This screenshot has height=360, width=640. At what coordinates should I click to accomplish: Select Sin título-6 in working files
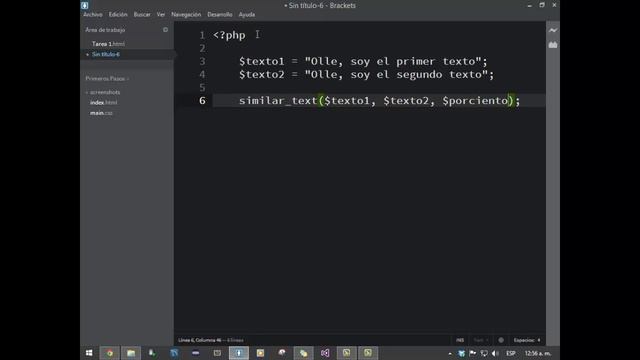(x=106, y=54)
